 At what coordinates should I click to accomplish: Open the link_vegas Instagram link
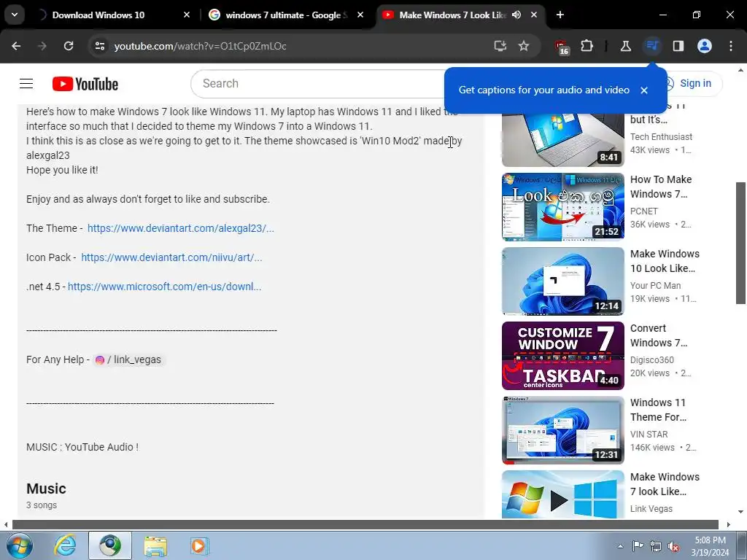point(128,359)
